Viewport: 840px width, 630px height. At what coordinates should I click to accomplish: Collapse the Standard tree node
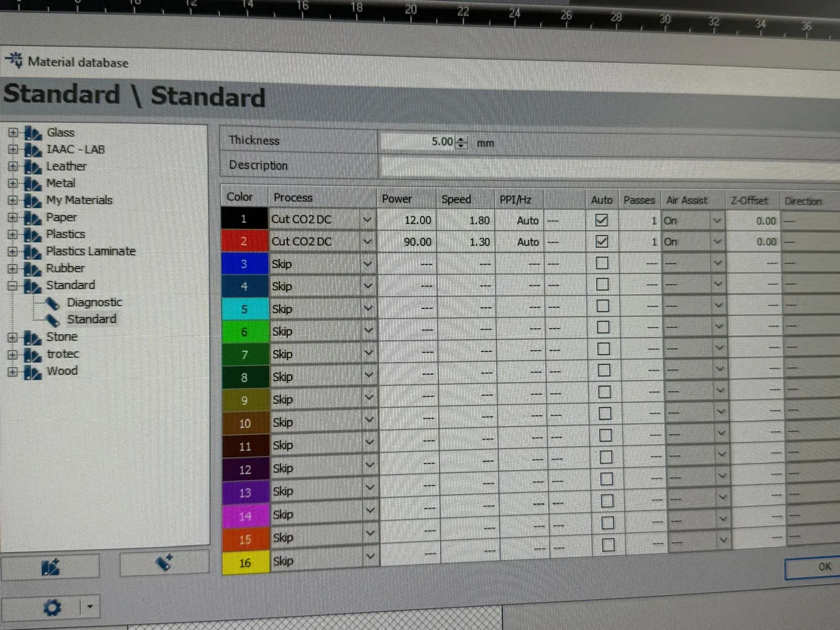click(x=13, y=286)
